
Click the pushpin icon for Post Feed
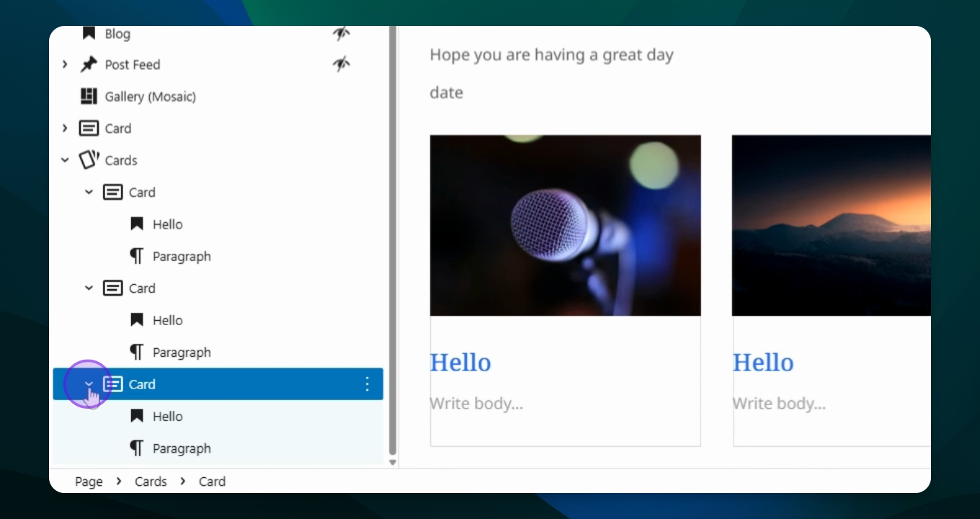pyautogui.click(x=89, y=64)
